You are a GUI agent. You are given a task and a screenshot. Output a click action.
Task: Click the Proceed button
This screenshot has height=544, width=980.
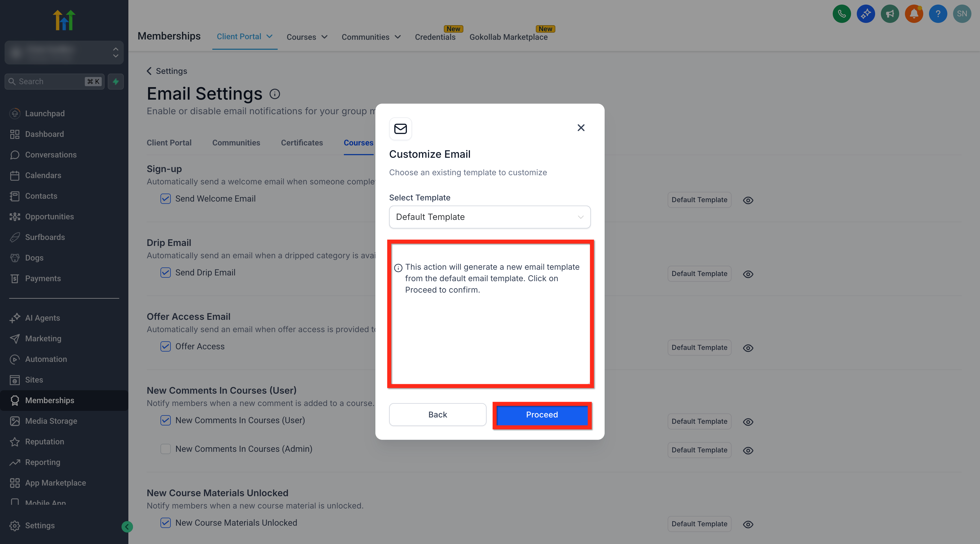(542, 415)
